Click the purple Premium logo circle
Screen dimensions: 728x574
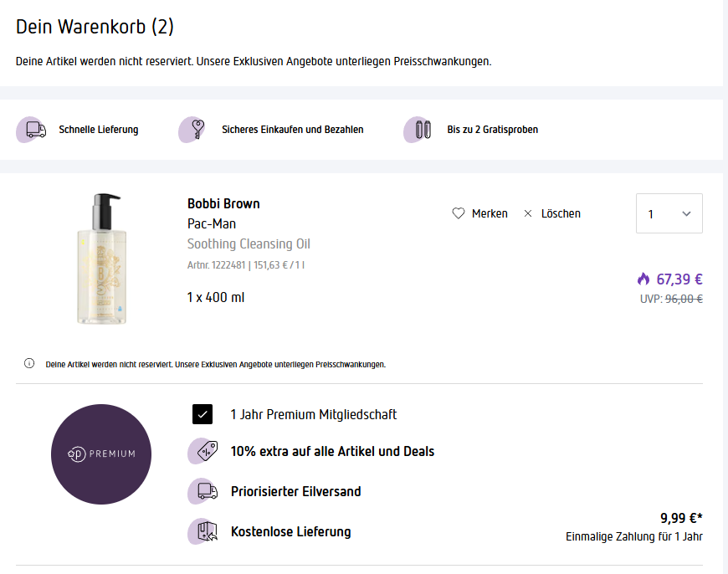coord(101,454)
